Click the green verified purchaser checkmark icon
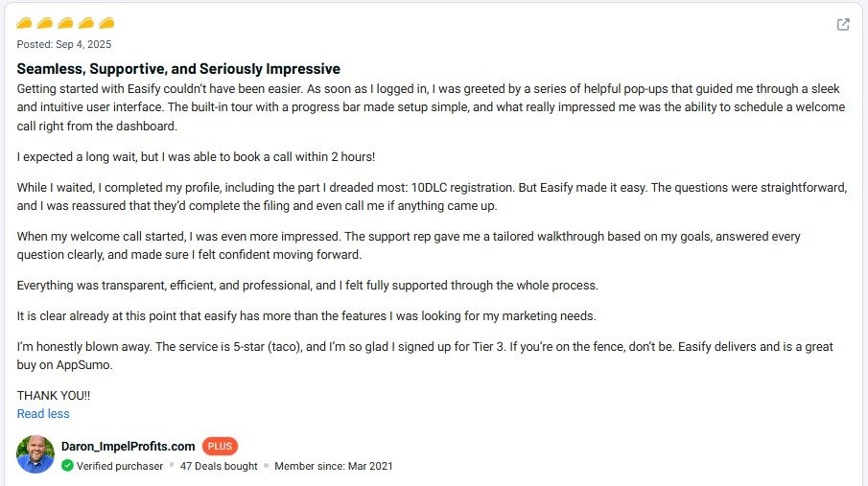Screen dimensions: 868x486 coord(67,466)
